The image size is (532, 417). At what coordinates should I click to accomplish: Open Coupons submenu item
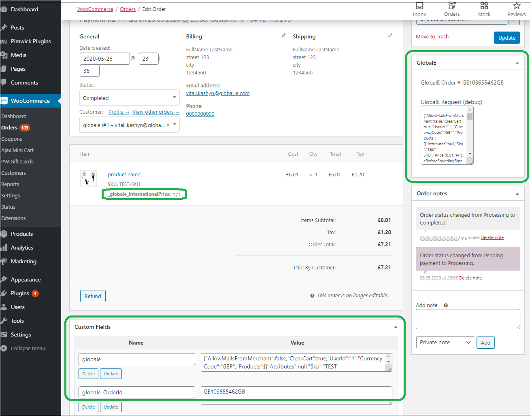click(12, 139)
